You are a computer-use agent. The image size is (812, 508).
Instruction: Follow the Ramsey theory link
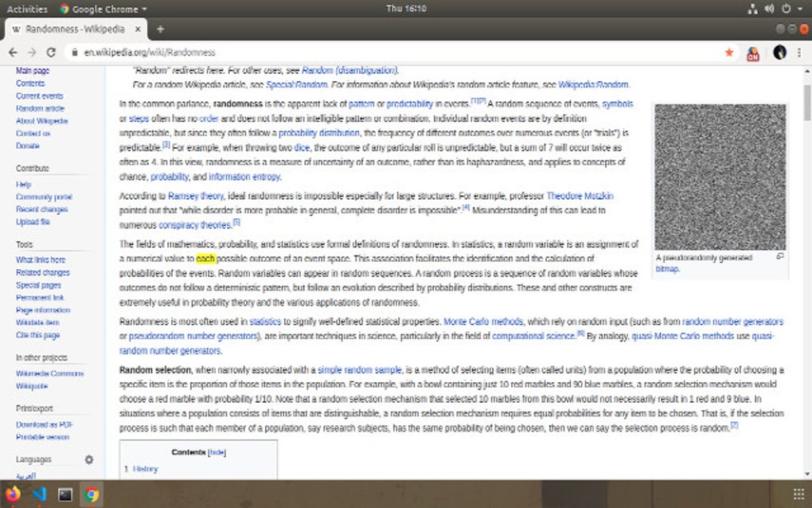click(x=196, y=196)
